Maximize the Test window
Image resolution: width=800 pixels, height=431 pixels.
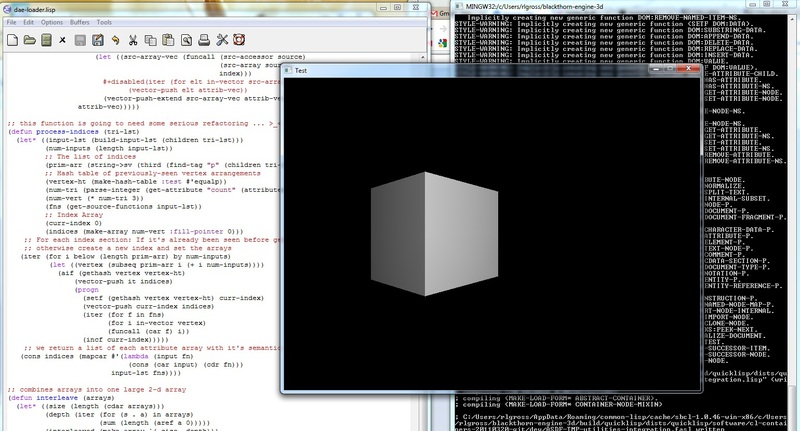(x=670, y=68)
